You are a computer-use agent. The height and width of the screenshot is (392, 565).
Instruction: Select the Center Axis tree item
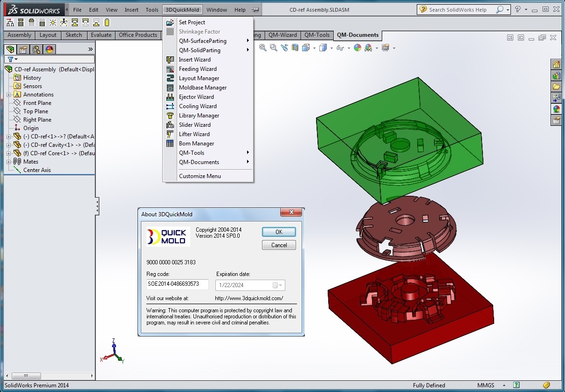[37, 170]
